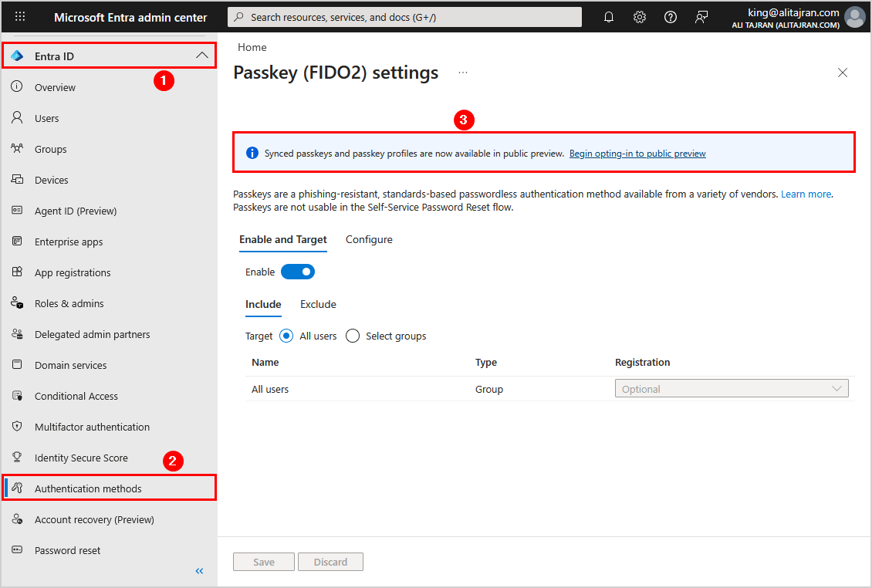Click the App registrations icon
The height and width of the screenshot is (588, 872).
17,272
